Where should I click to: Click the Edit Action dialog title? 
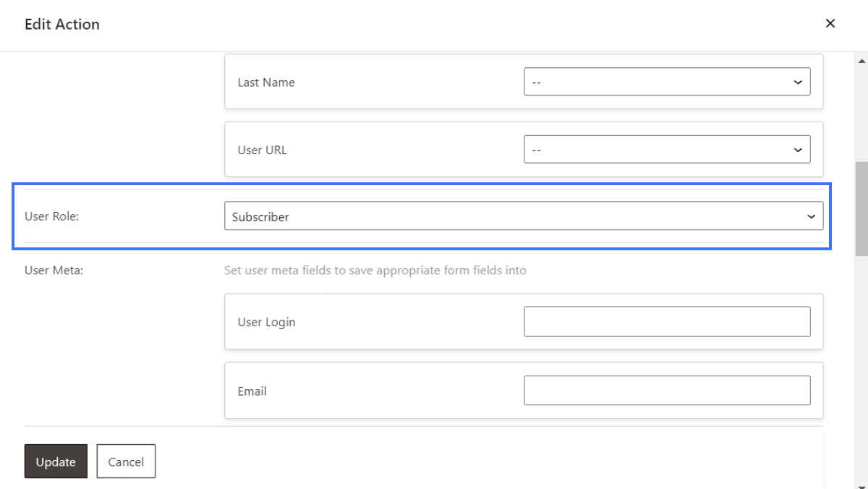(x=60, y=24)
